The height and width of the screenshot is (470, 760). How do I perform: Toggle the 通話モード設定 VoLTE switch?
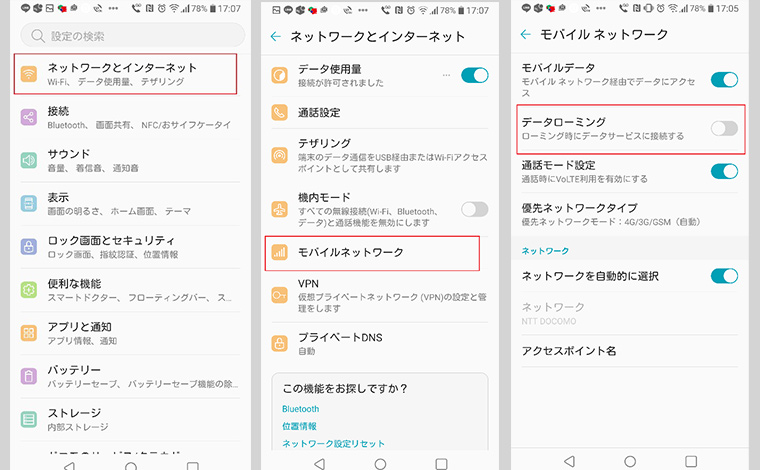pyautogui.click(x=724, y=171)
